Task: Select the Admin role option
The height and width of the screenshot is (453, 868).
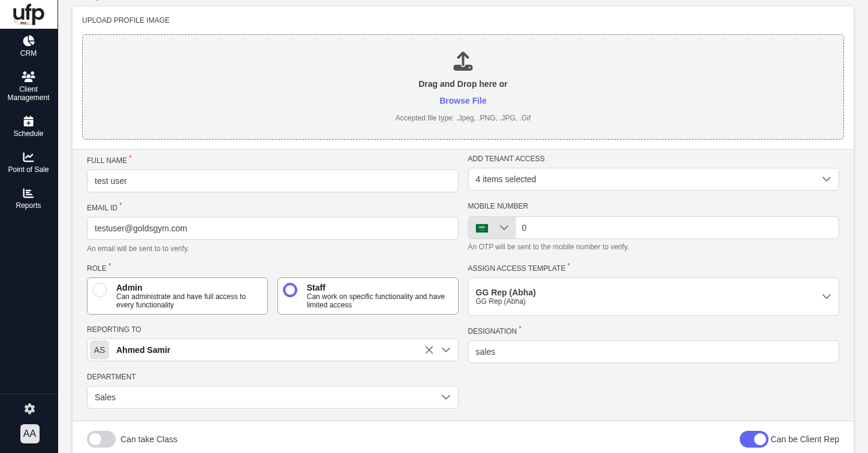Action: click(x=100, y=291)
